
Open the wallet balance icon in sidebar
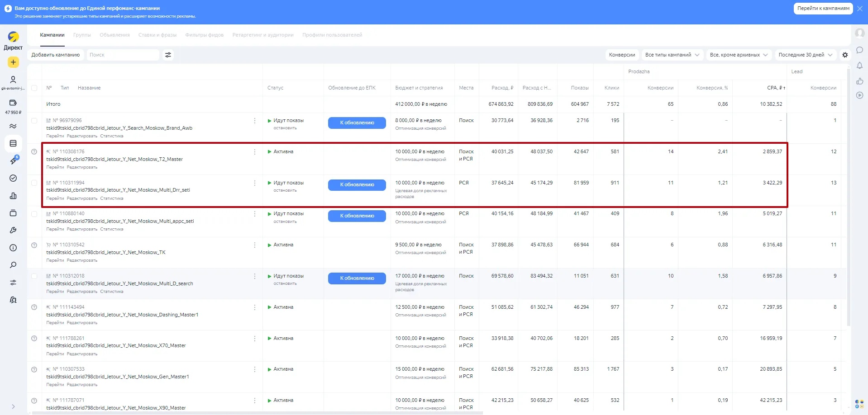(x=13, y=103)
